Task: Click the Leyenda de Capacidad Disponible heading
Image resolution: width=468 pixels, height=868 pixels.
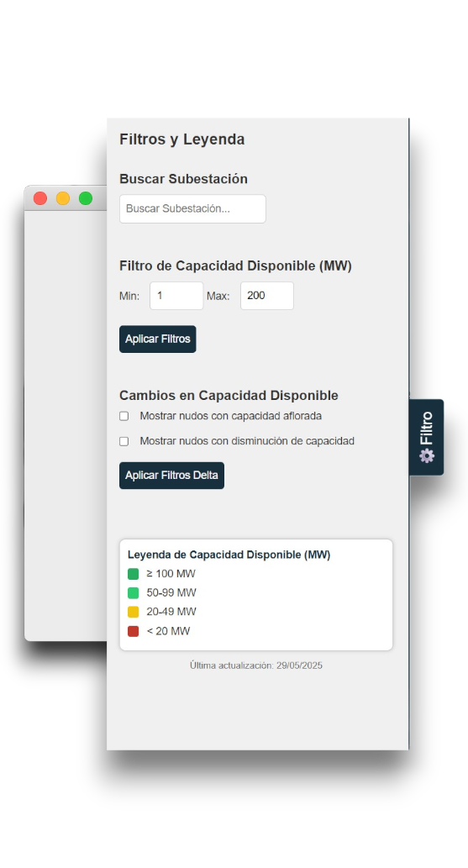Action: (229, 555)
